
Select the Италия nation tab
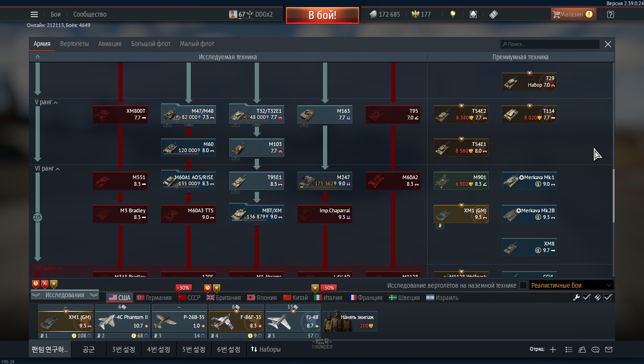click(x=328, y=298)
